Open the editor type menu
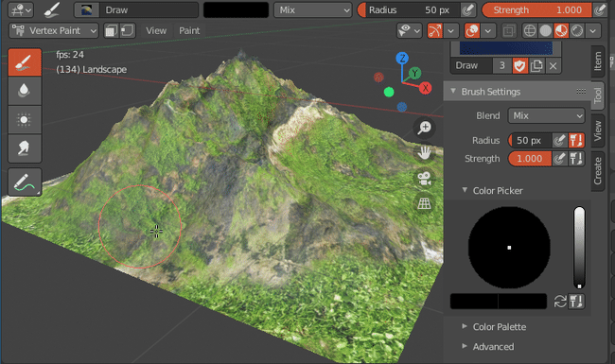615x364 pixels. point(21,9)
